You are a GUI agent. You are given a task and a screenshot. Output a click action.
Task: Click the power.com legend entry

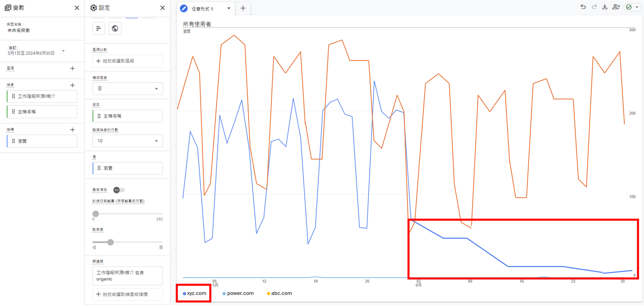[x=238, y=293]
